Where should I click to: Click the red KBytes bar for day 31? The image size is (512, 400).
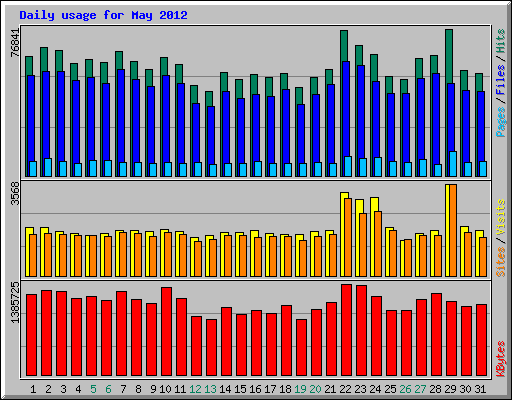482,340
